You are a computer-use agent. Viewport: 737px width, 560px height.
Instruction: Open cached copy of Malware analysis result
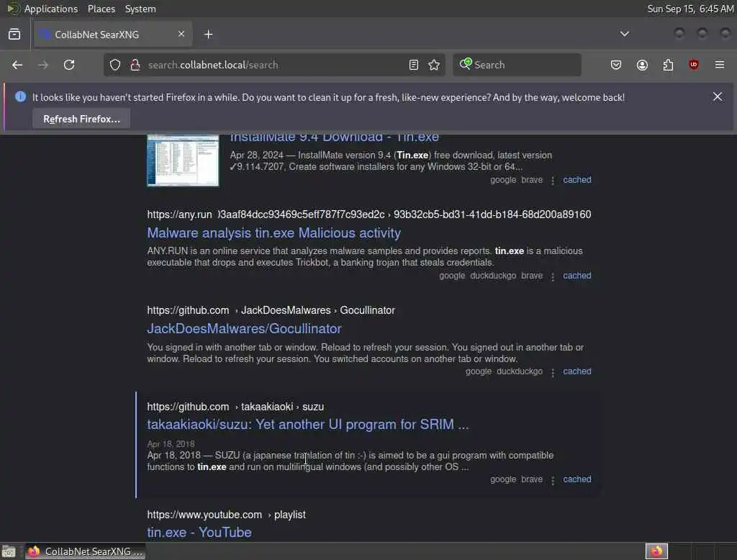(x=577, y=276)
